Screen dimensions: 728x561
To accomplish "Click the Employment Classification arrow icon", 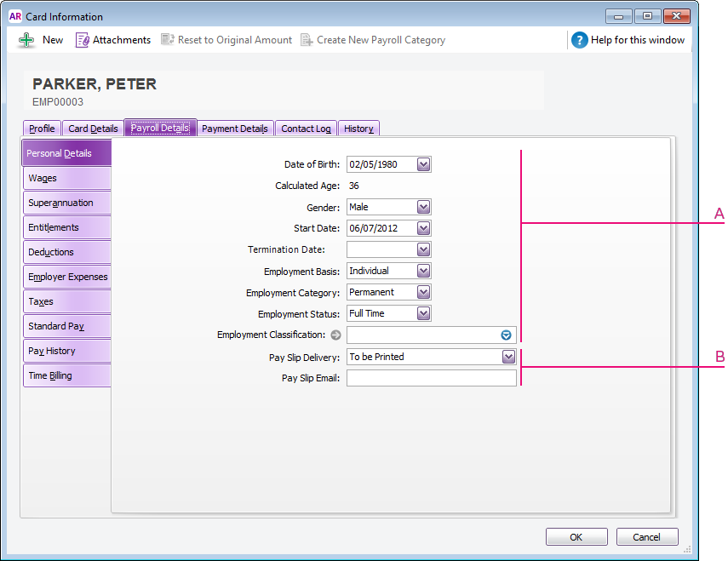I will tap(335, 335).
